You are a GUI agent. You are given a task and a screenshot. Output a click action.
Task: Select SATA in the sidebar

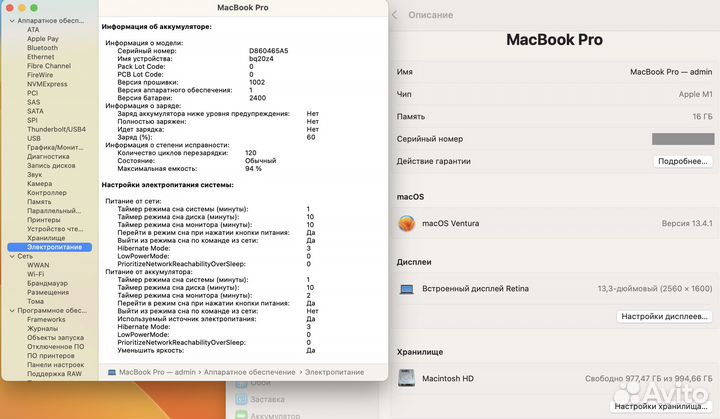point(35,111)
